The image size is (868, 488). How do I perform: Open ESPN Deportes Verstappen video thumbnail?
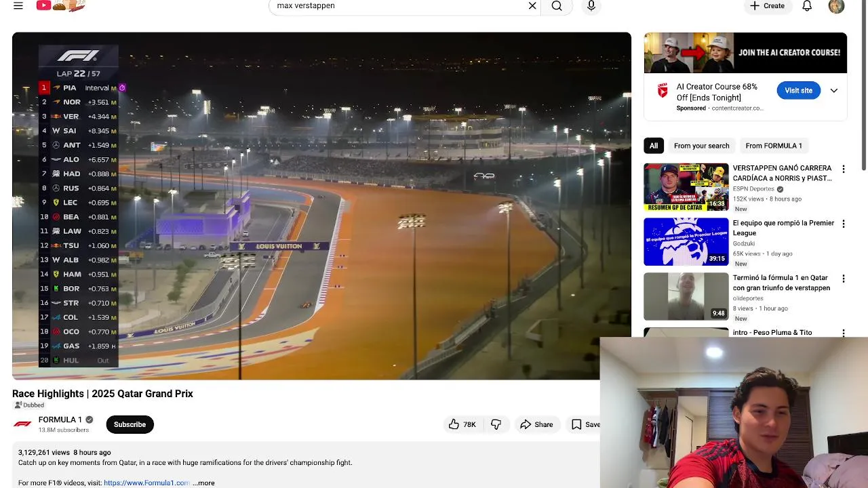coord(686,187)
